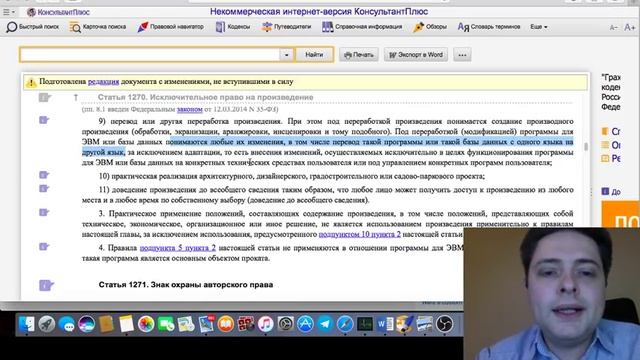
Task: Open Быстрый поиск magnifier tool
Action: (33, 27)
